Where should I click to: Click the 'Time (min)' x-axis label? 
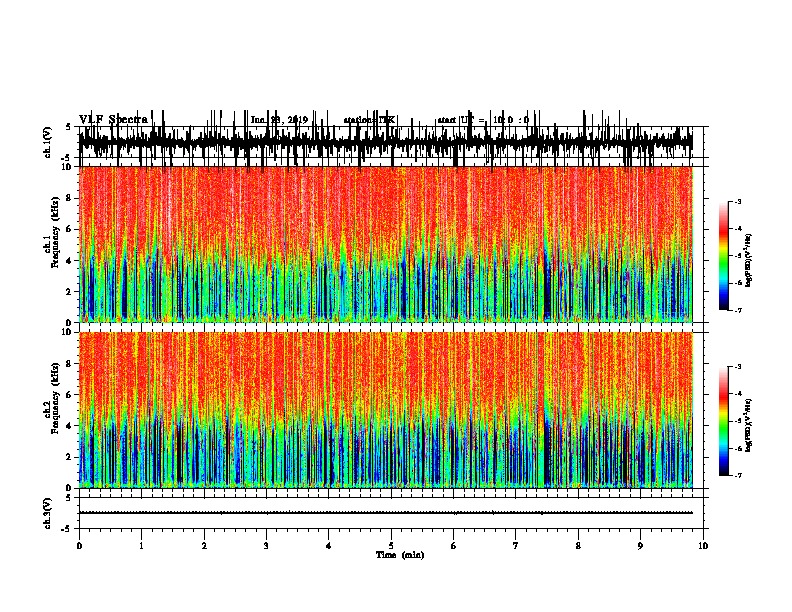point(400,555)
